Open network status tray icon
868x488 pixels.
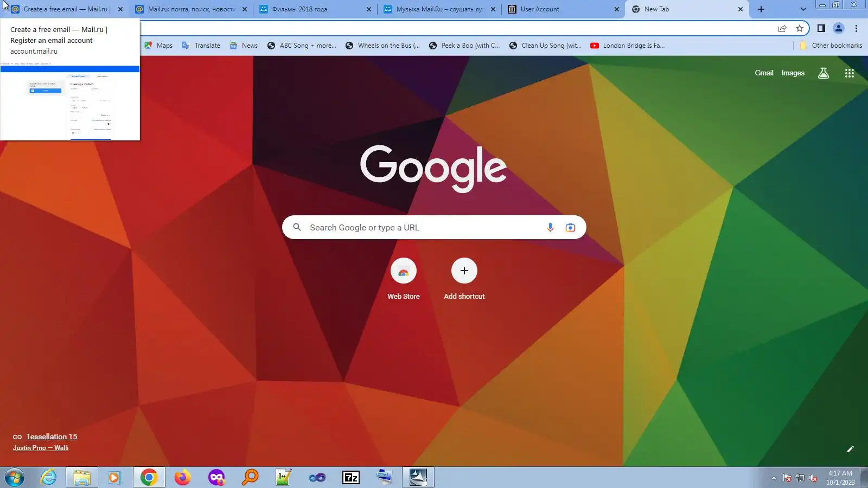[800, 478]
